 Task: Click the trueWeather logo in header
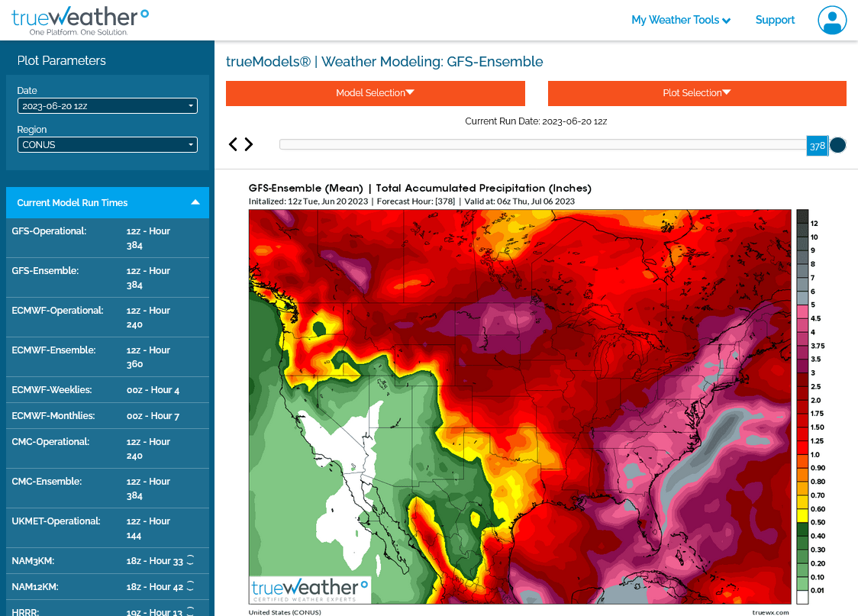[80, 21]
